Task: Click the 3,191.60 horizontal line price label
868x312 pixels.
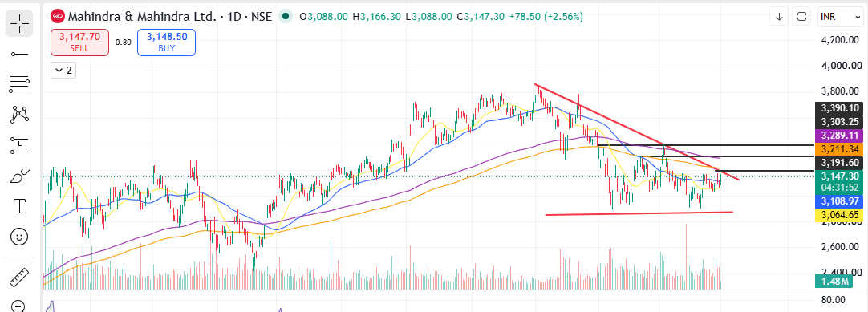Action: (x=840, y=162)
